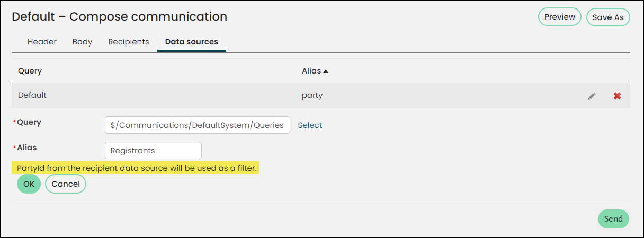Toggle sort arrow next to Alias column

tap(326, 71)
